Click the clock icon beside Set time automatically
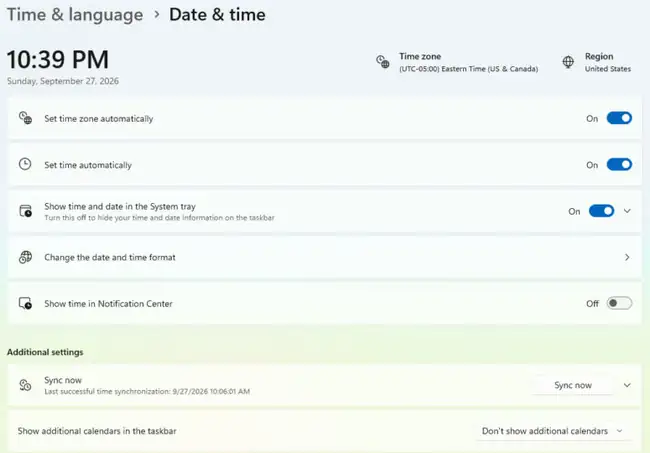The image size is (650, 453). tap(25, 164)
